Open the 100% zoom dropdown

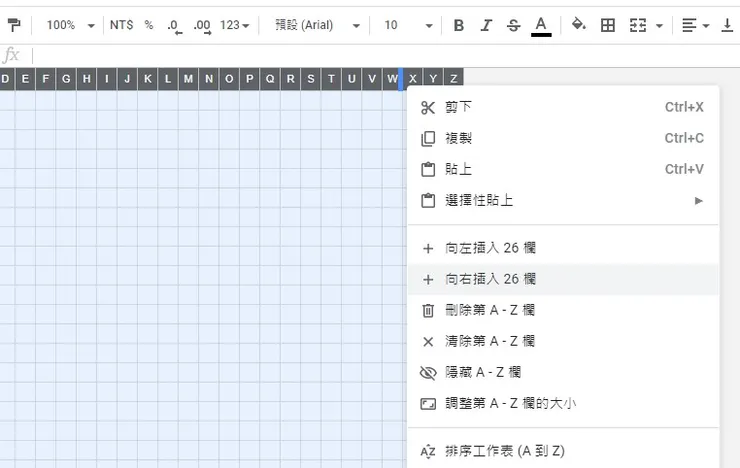click(70, 25)
